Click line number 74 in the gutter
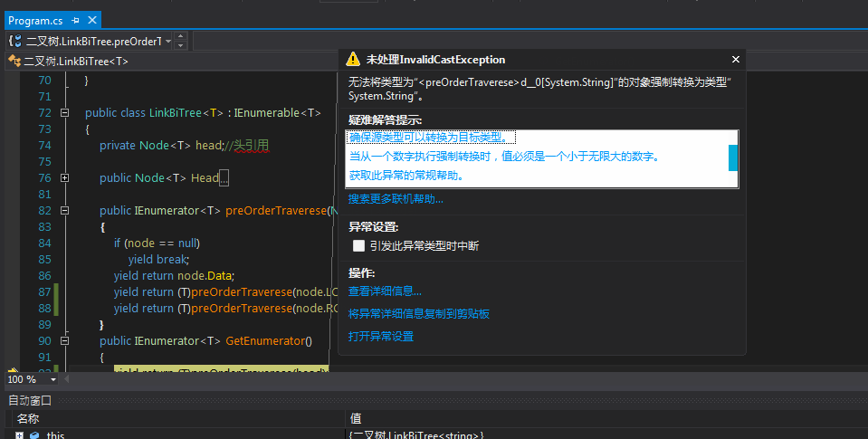The width and height of the screenshot is (868, 439). coord(44,145)
